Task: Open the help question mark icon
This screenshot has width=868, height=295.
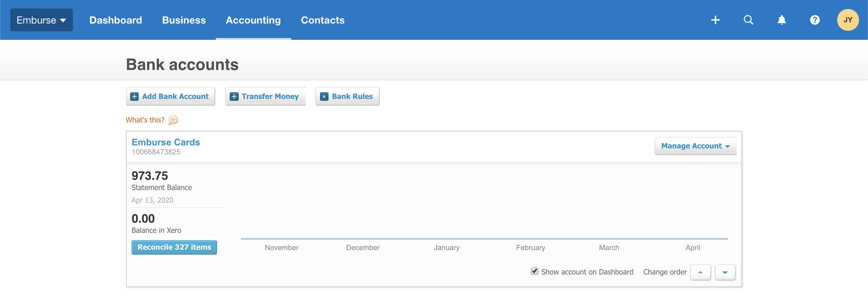Action: 814,20
